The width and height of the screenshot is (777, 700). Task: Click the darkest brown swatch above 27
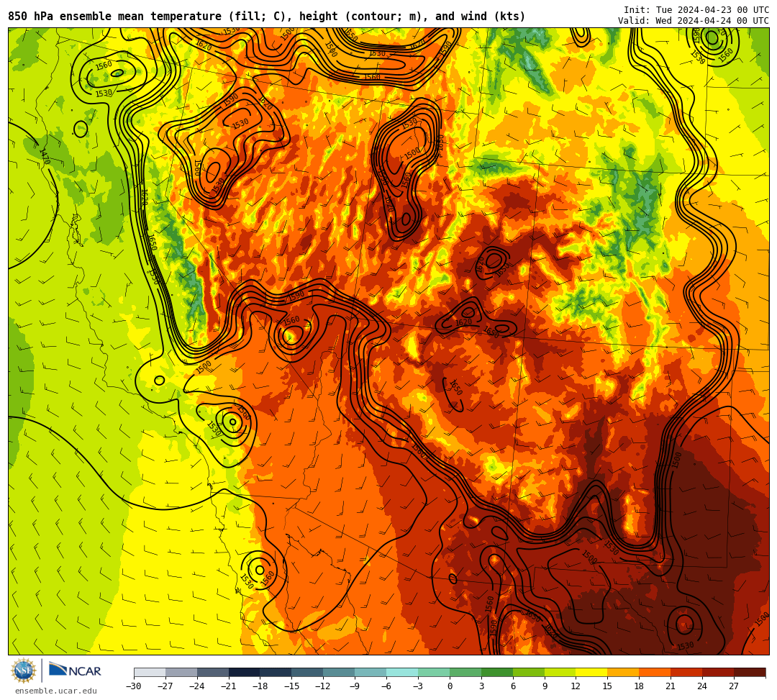pyautogui.click(x=750, y=672)
